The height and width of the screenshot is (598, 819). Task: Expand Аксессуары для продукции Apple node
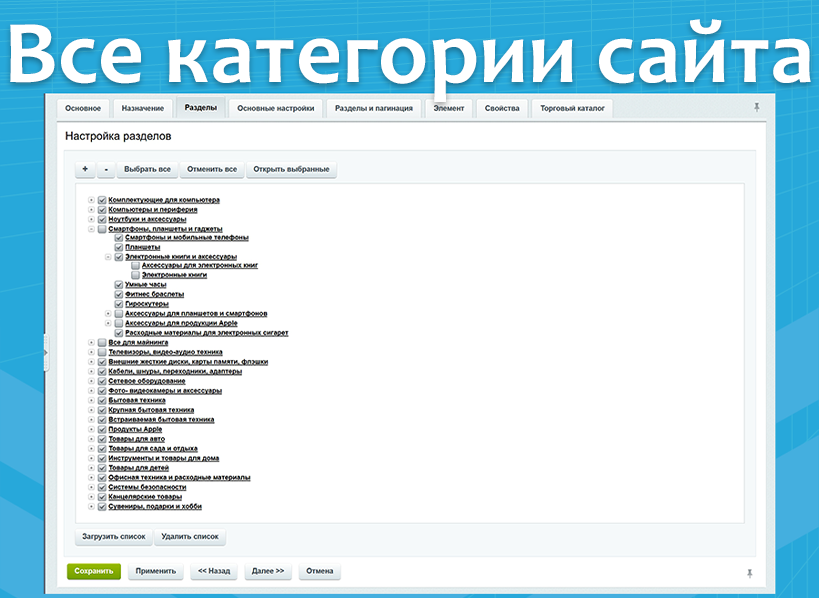tap(108, 324)
